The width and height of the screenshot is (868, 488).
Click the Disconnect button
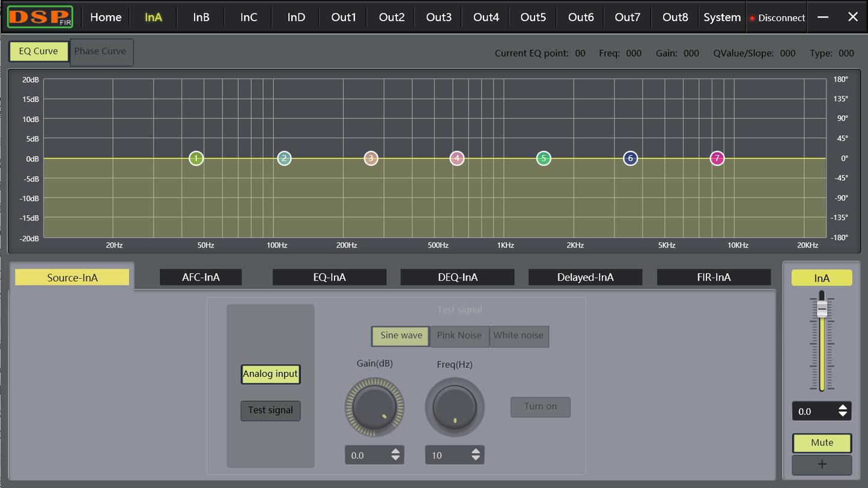coord(777,18)
